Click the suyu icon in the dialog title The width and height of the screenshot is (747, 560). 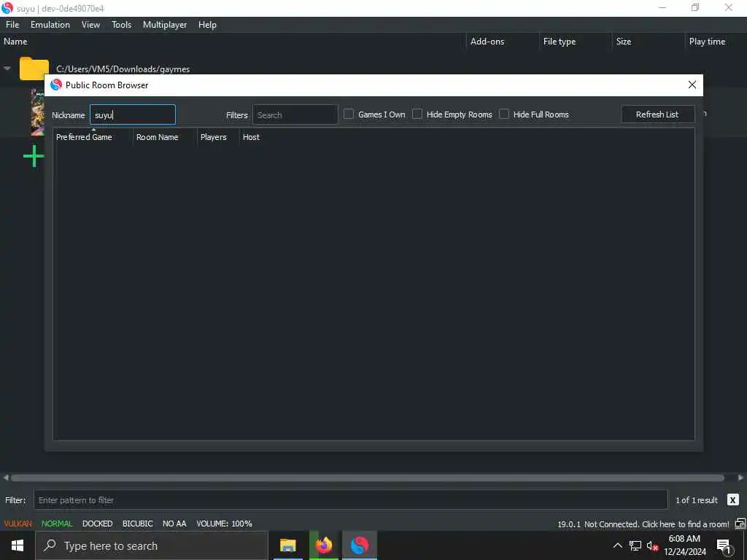click(56, 85)
